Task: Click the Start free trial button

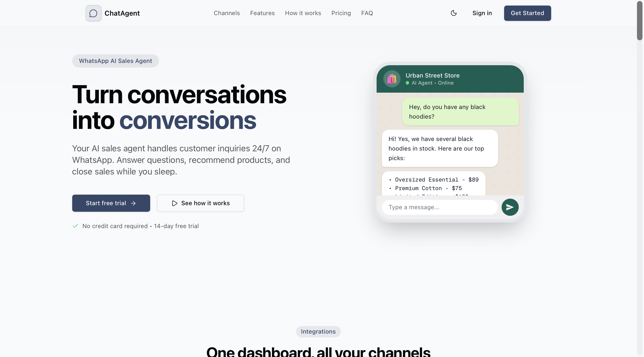Action: click(111, 203)
